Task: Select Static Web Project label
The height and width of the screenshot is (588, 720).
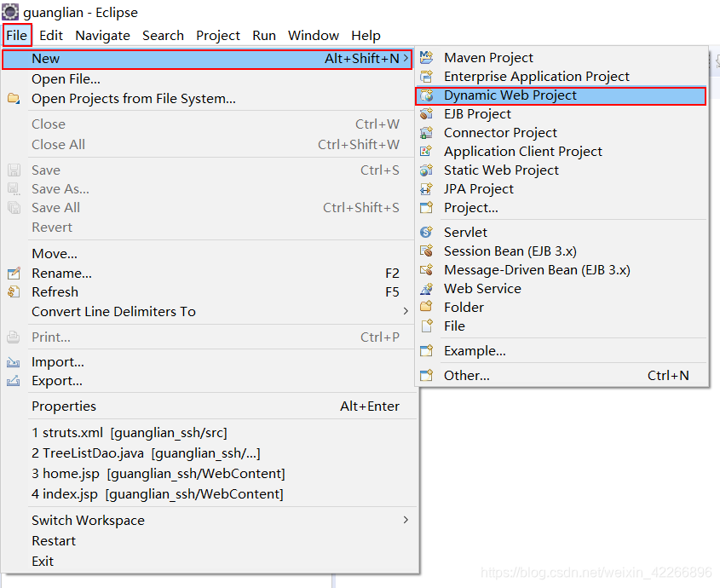Action: click(x=501, y=170)
